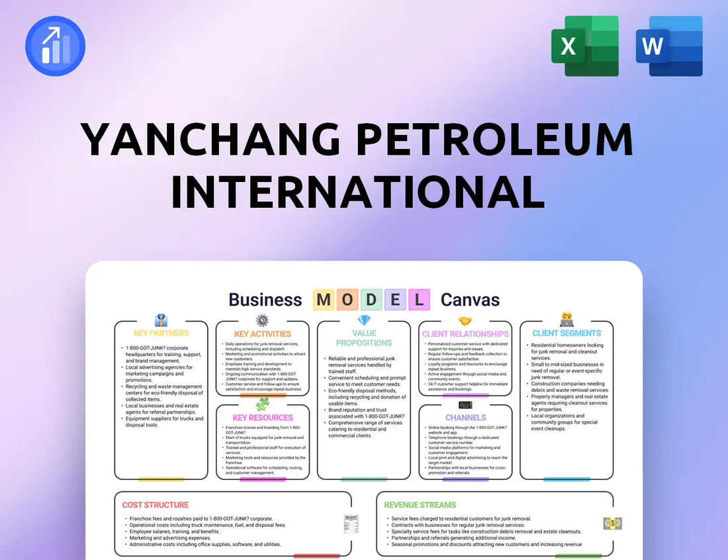This screenshot has width=728, height=560.
Task: Click the word Canvas after MODEL tiles
Action: (x=470, y=300)
